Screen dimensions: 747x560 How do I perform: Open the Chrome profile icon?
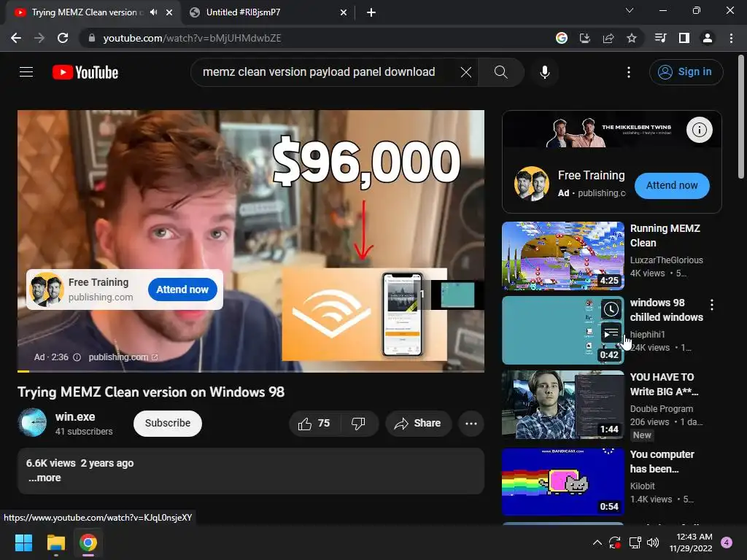coord(708,38)
